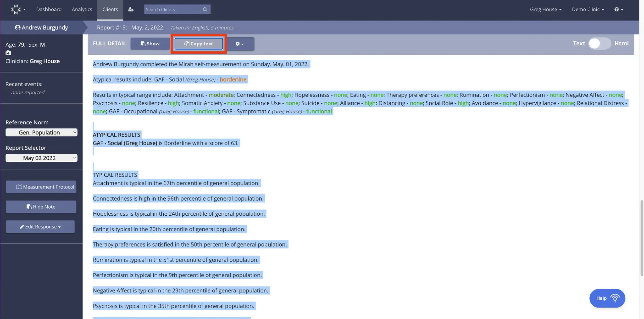The image size is (644, 319).
Task: Hide the note using Hide Note
Action: pyautogui.click(x=41, y=207)
